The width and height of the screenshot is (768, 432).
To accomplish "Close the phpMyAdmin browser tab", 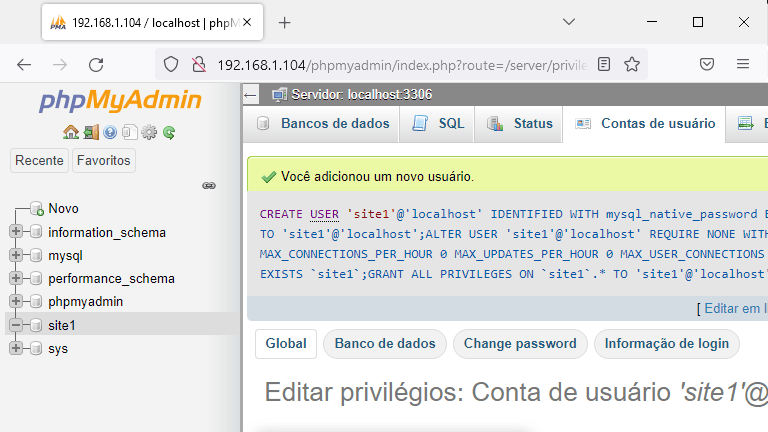I will coord(247,22).
